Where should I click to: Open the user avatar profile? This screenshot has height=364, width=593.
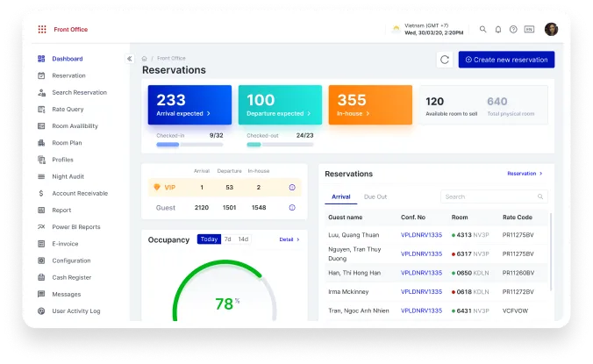551,29
